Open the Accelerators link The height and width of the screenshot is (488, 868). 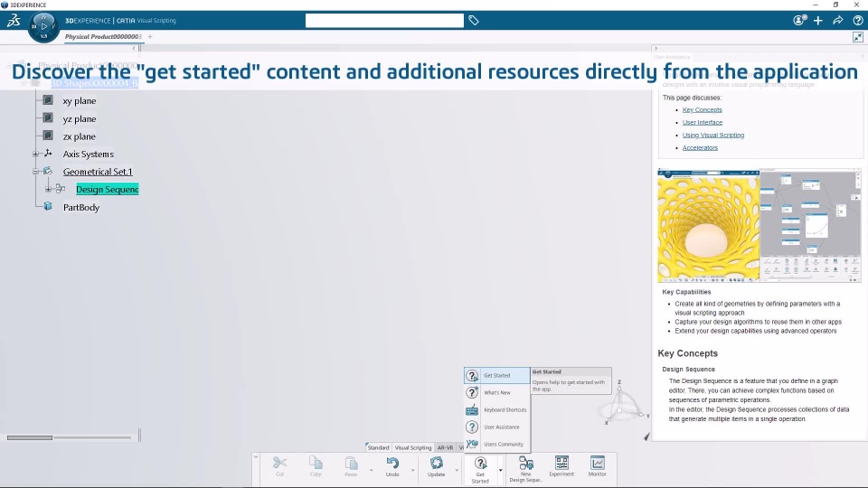tap(700, 147)
